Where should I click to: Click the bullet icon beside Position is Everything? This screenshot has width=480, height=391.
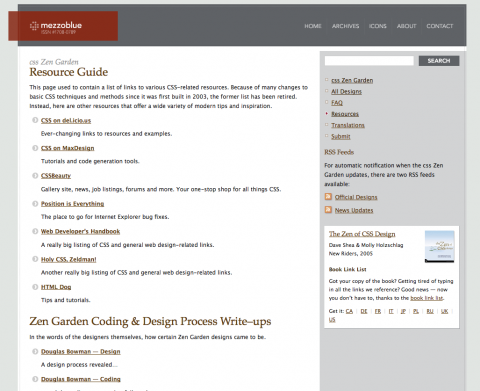click(x=35, y=203)
